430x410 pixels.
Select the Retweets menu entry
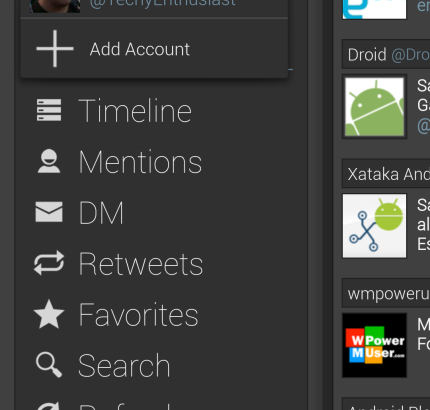[x=140, y=264]
